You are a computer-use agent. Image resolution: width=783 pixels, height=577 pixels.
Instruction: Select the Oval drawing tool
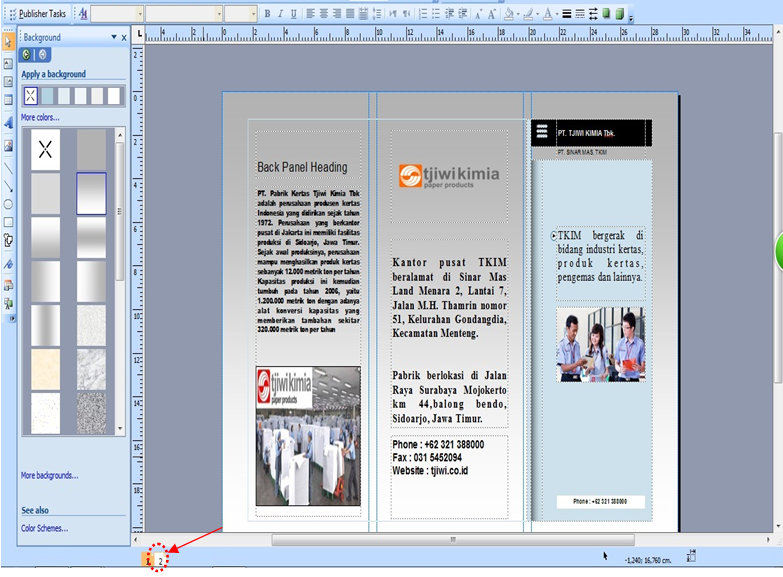click(x=8, y=204)
